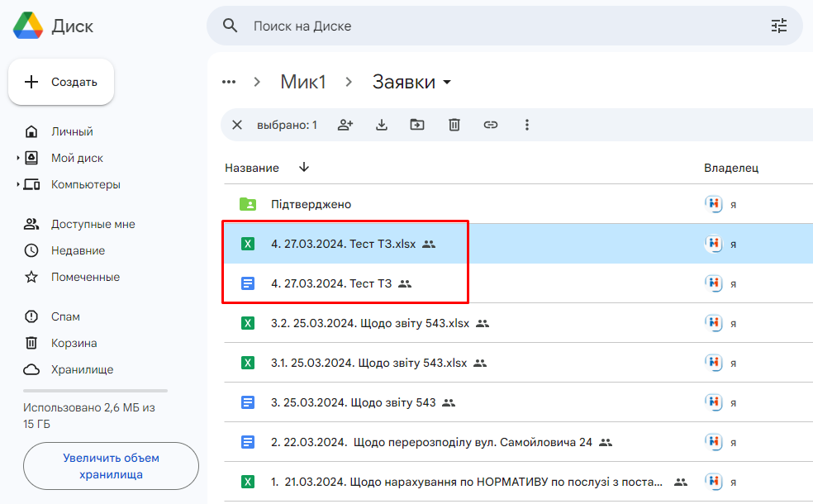
Task: Show hidden breadcrumb folders via ellipsis
Action: pos(229,82)
